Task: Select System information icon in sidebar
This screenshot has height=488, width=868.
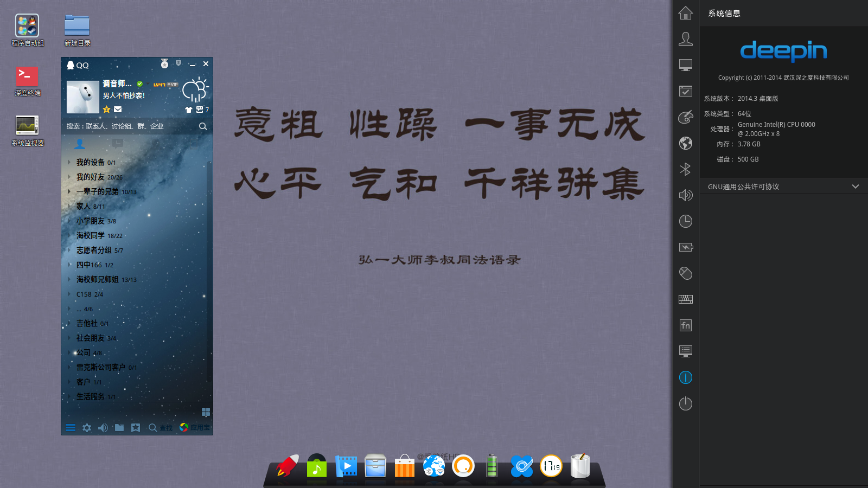Action: coord(686,377)
